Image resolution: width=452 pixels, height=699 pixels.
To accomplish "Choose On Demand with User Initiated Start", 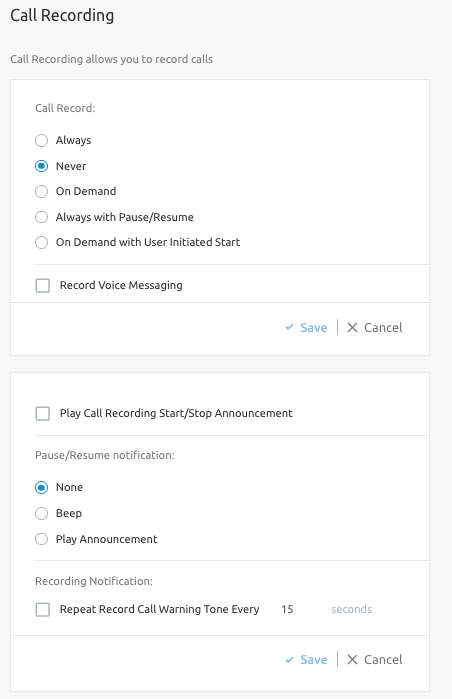I will click(x=41, y=243).
